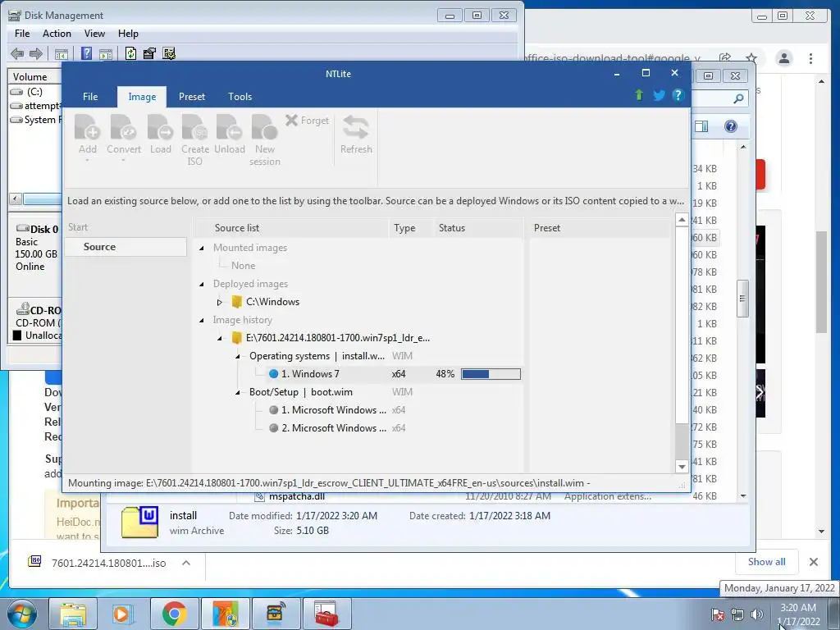Open the Action menu in Disk Management
840x630 pixels.
pos(57,33)
